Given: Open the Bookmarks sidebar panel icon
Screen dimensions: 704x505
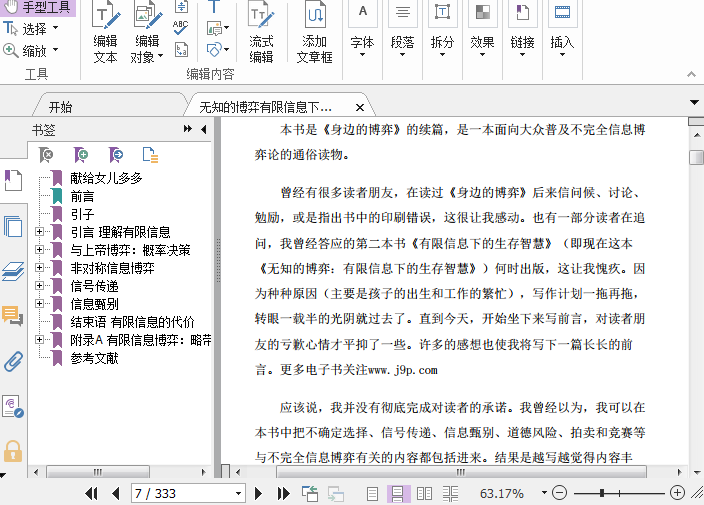Looking at the screenshot, I should pyautogui.click(x=13, y=180).
